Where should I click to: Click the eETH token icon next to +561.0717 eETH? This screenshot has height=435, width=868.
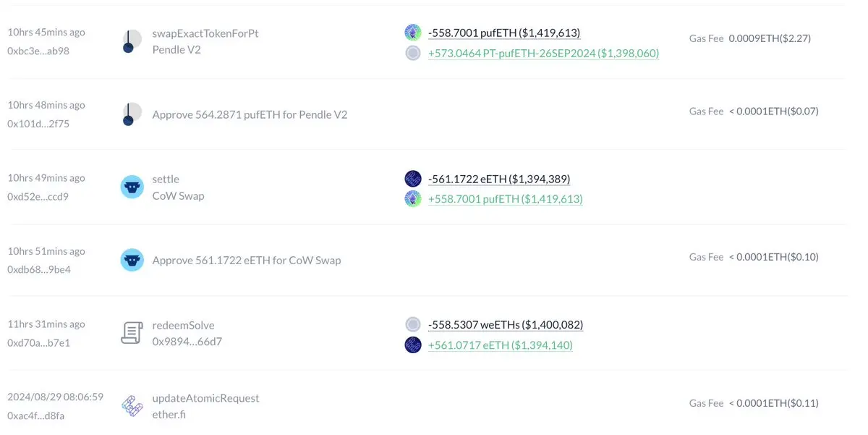[413, 345]
